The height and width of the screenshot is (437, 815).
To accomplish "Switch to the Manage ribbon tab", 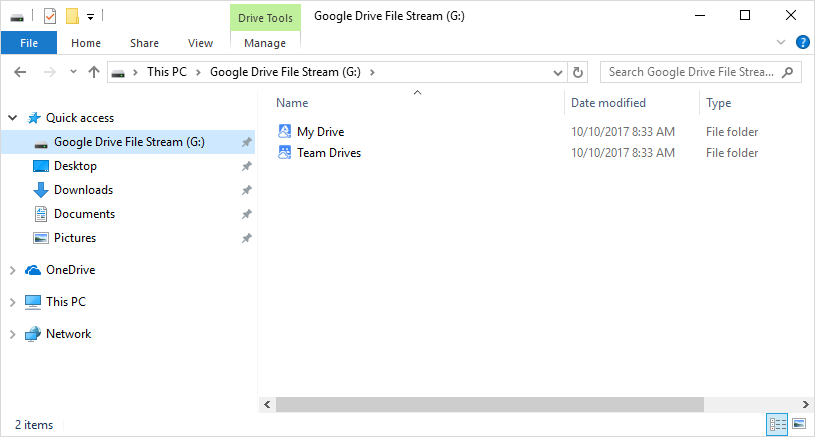I will click(x=264, y=43).
